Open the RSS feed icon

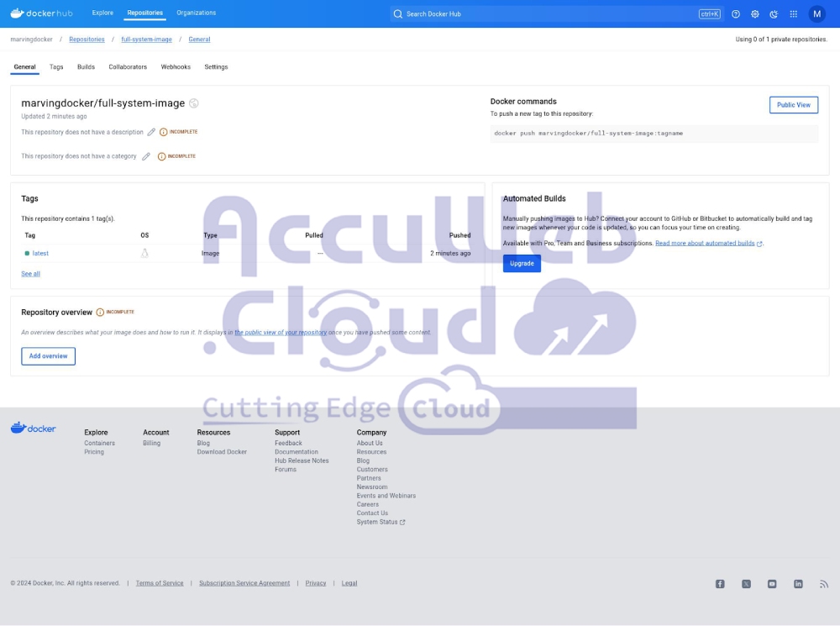(824, 584)
